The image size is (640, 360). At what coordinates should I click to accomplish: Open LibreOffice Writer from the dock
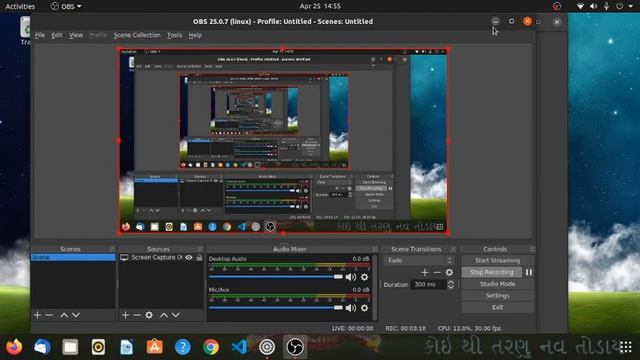coord(127,347)
